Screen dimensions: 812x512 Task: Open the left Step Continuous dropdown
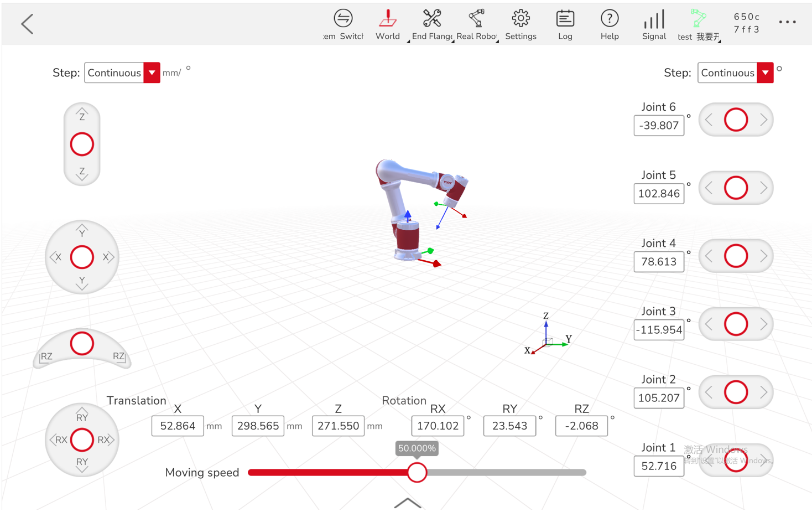(152, 73)
